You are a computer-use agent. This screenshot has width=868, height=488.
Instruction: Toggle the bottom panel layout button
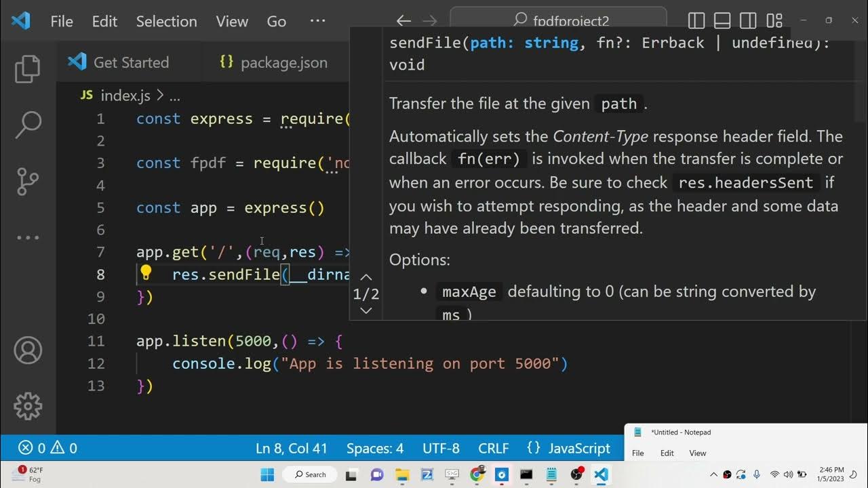pos(722,21)
